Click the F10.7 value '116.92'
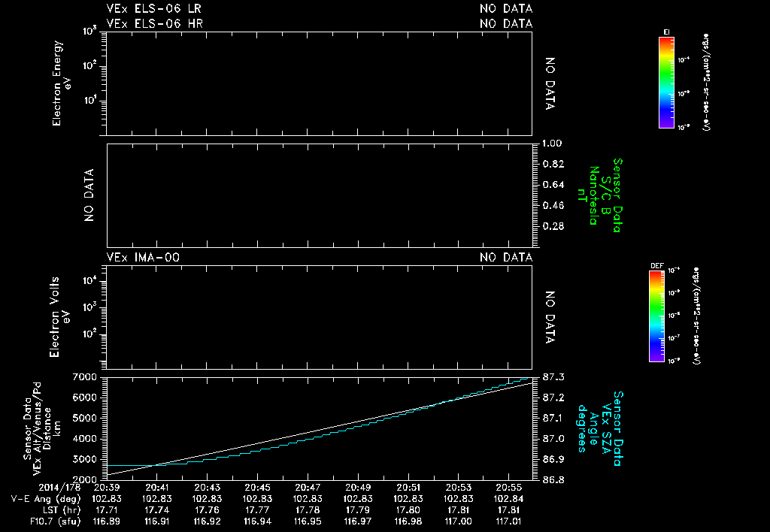This screenshot has width=770, height=532. tap(208, 521)
